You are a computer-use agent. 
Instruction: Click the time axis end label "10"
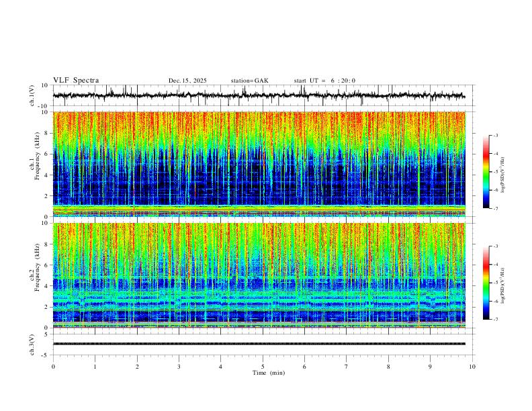tap(472, 367)
